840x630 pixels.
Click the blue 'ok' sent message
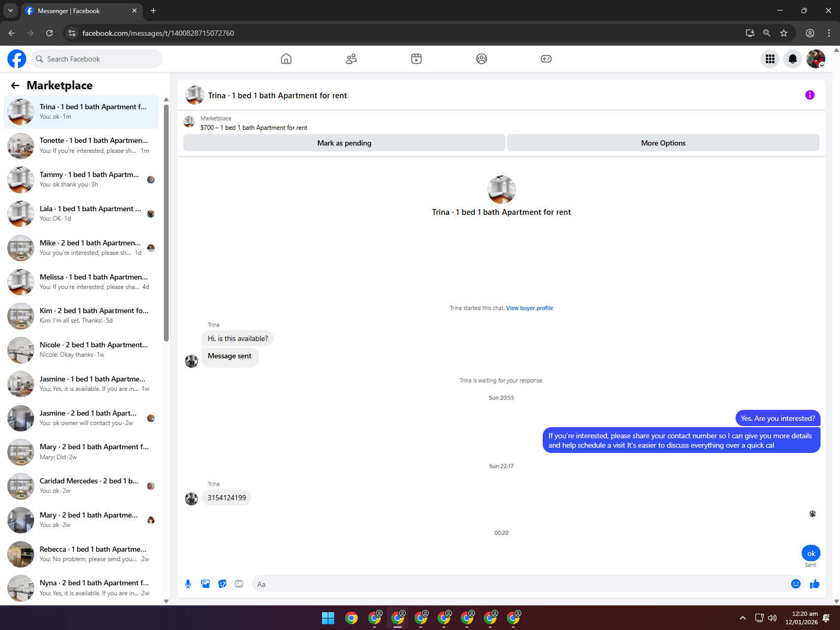811,553
